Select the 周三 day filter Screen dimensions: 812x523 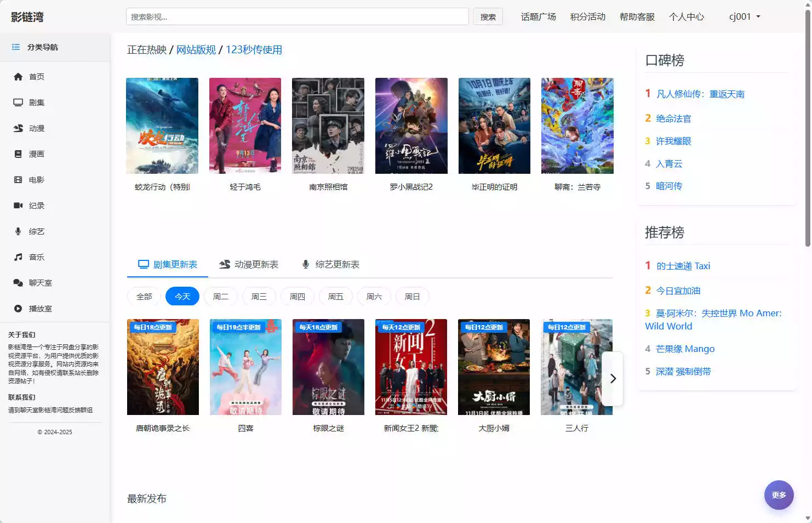click(259, 297)
